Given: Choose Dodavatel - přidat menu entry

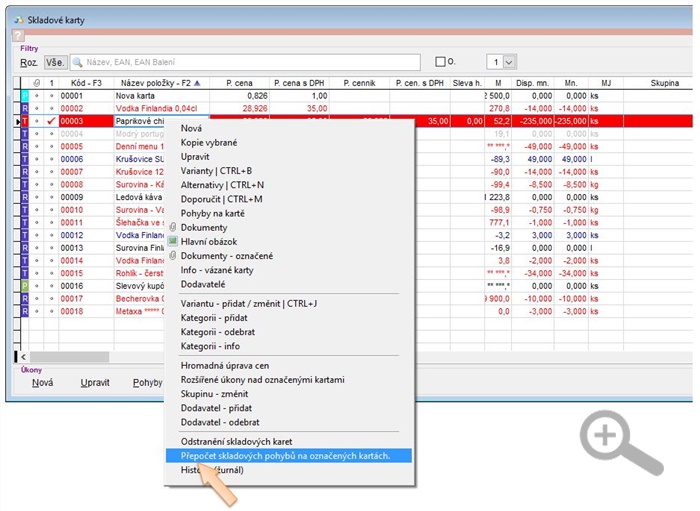Looking at the screenshot, I should 216,408.
